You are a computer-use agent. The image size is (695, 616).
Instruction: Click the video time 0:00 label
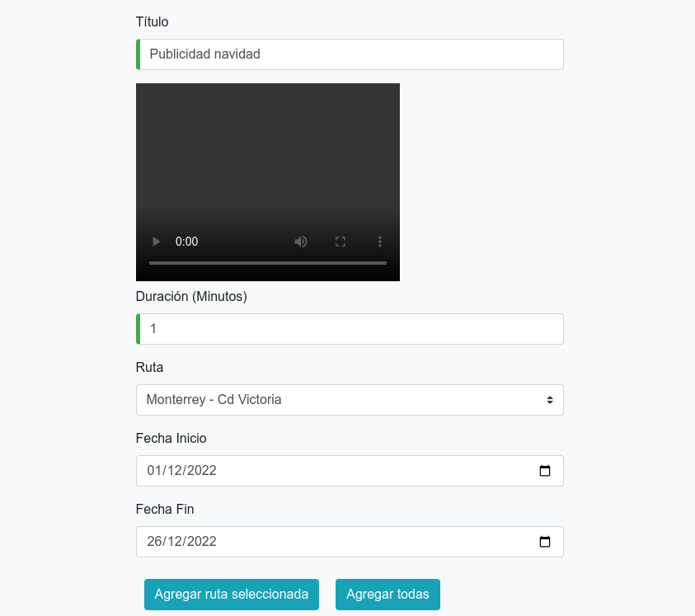pyautogui.click(x=186, y=242)
